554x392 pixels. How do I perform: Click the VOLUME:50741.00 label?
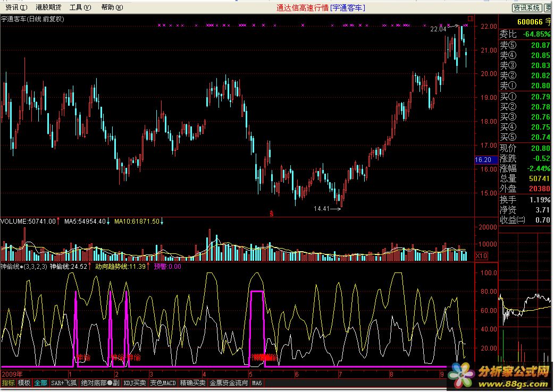[28, 221]
